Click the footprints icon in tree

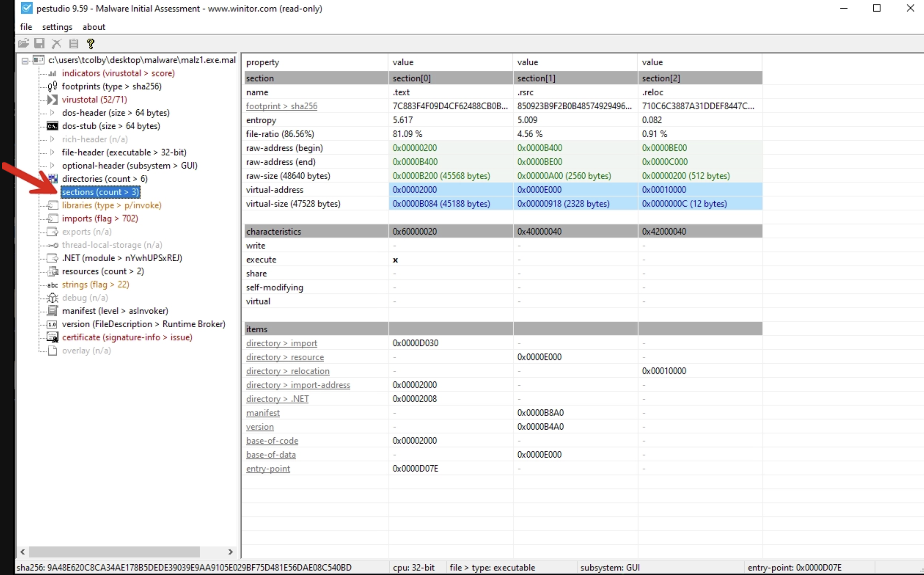[x=52, y=86]
